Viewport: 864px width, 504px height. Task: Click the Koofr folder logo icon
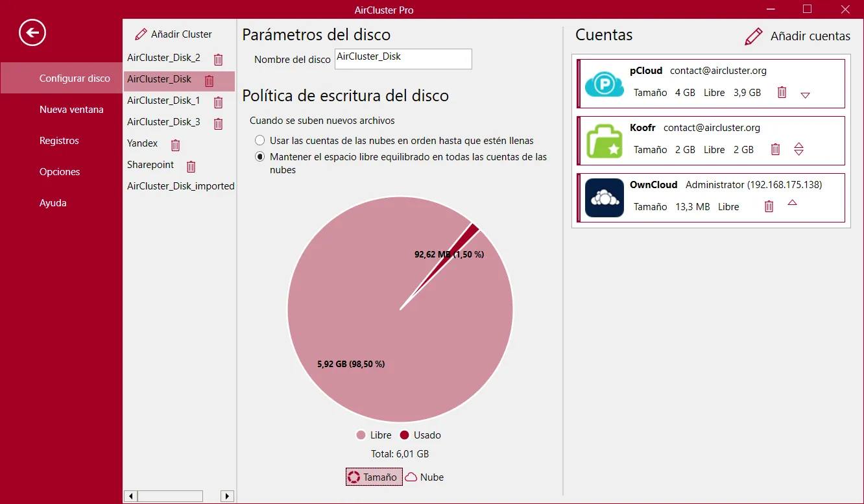pos(605,141)
